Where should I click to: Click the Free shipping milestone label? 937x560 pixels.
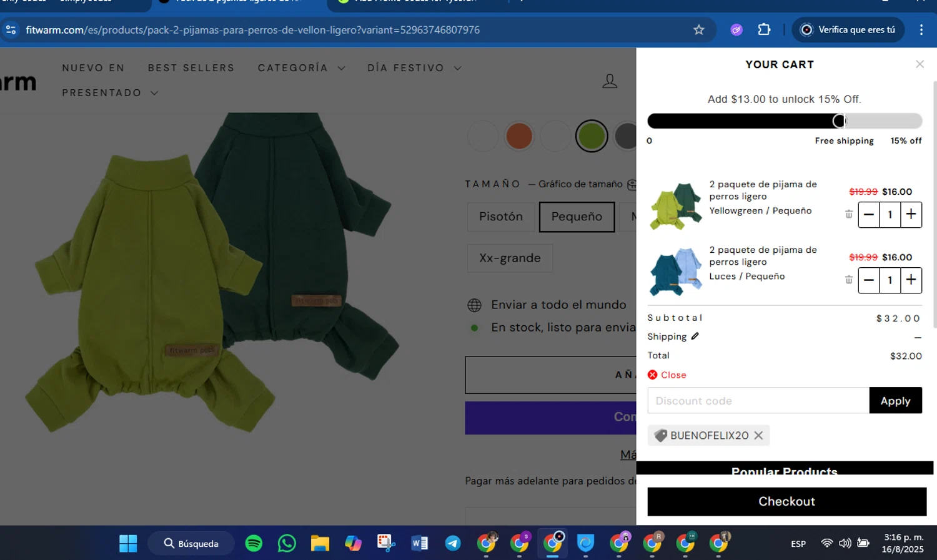click(x=844, y=141)
